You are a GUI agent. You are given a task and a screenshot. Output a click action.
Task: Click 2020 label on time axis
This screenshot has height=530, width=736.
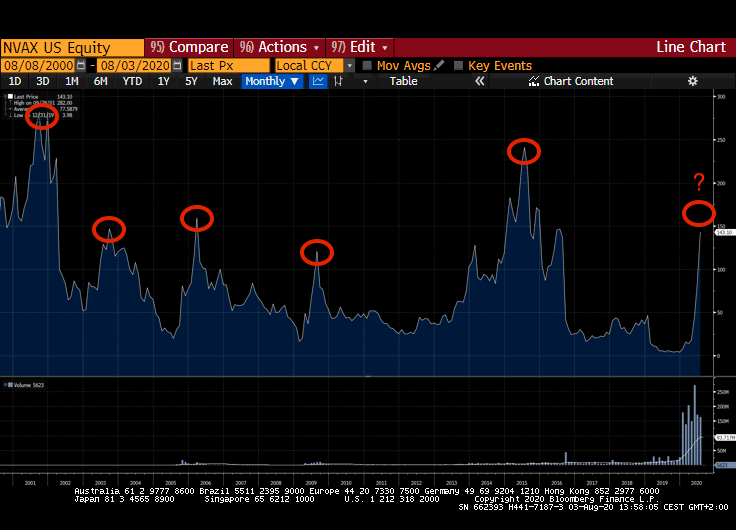point(697,483)
